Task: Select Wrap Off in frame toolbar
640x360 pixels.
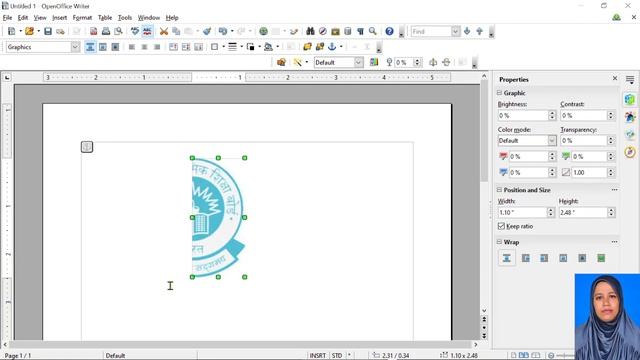Action: [x=90, y=47]
